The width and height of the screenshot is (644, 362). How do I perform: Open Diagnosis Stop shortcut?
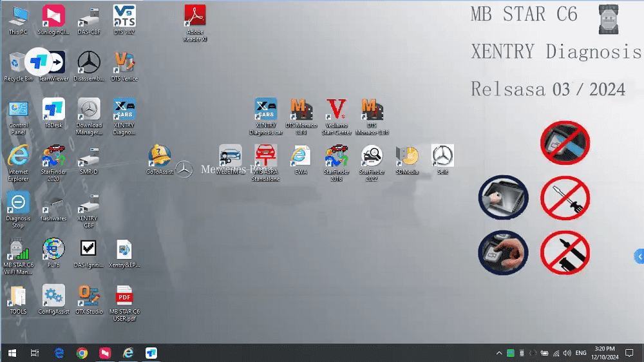click(18, 210)
